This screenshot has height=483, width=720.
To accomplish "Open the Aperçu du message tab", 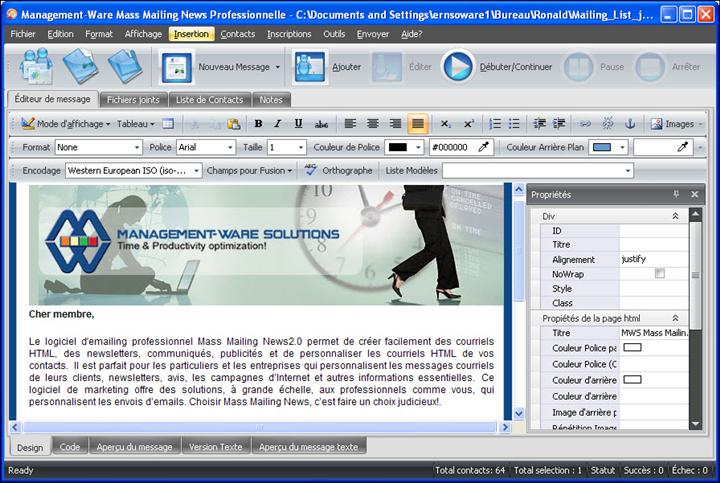I will 135,446.
